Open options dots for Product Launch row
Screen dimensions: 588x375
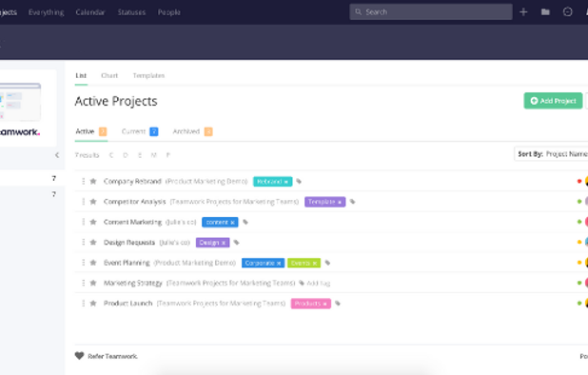coord(83,303)
